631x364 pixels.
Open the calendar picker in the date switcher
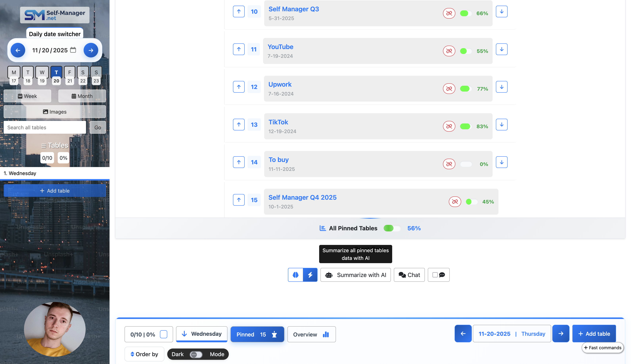pos(73,50)
